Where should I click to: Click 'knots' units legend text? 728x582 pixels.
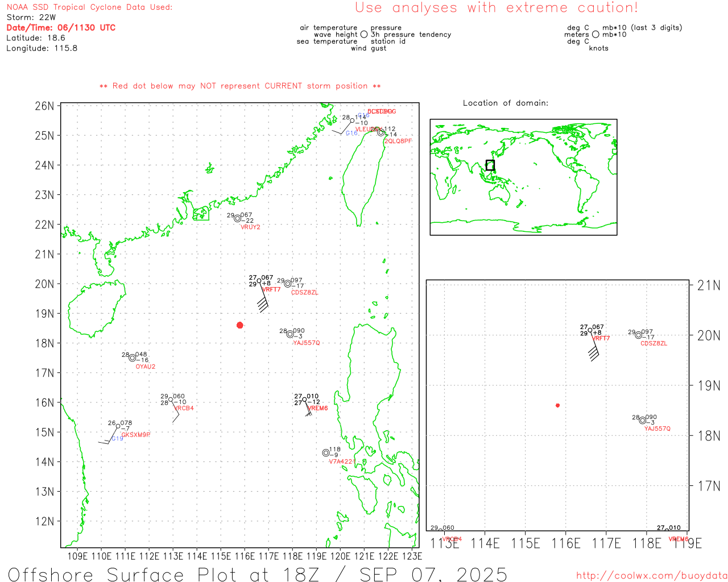pos(599,48)
